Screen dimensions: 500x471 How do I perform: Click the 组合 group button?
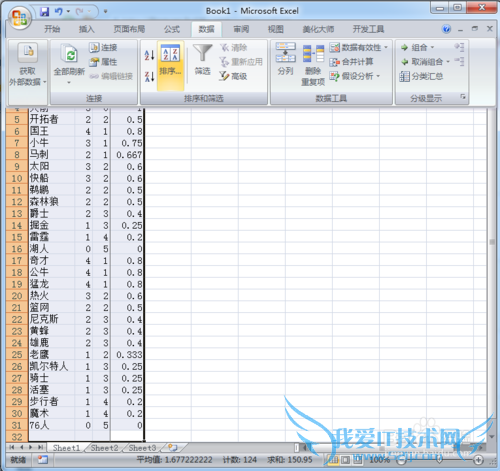pos(414,47)
